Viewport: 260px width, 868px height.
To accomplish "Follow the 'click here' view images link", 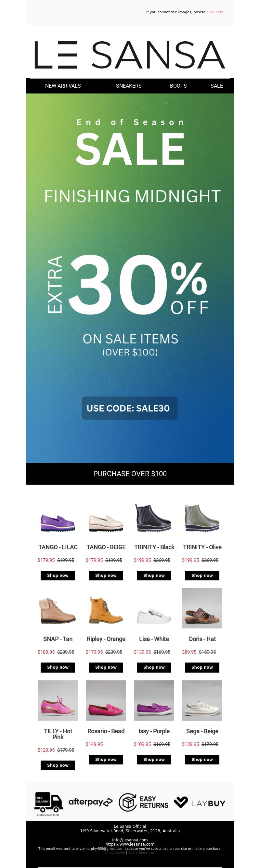I will [x=215, y=12].
